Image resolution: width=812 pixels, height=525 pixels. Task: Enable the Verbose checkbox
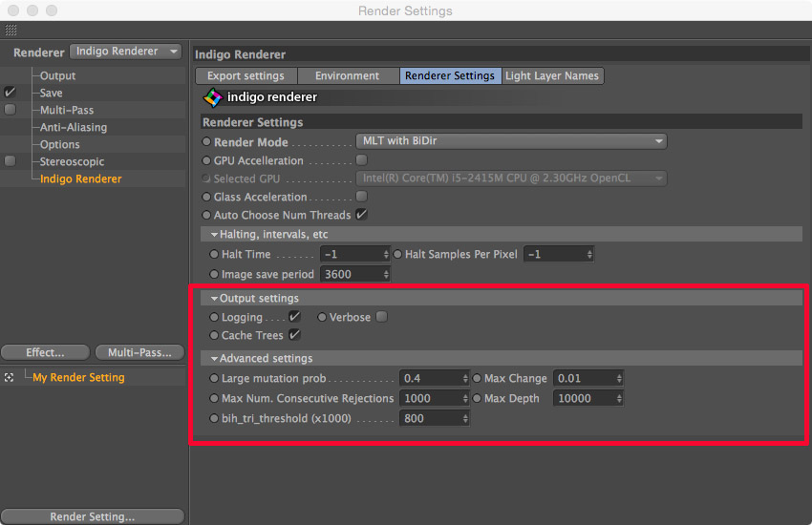382,317
